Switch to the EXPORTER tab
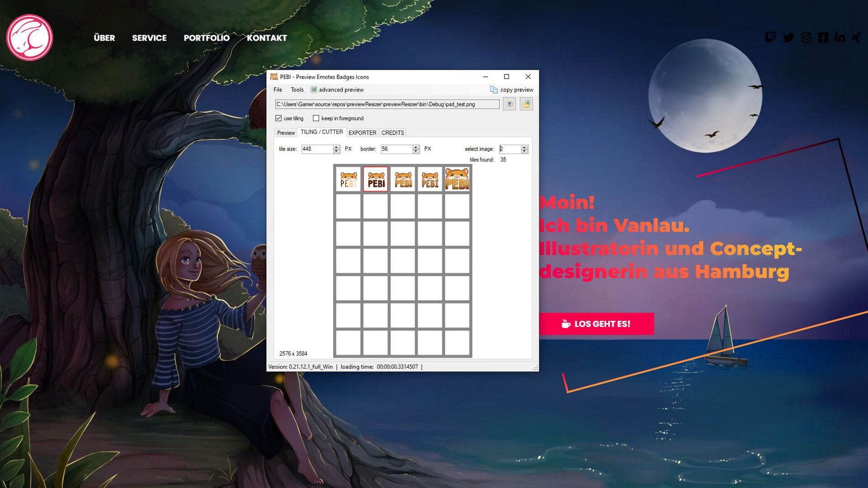Screen dimensions: 868x488 [363, 132]
